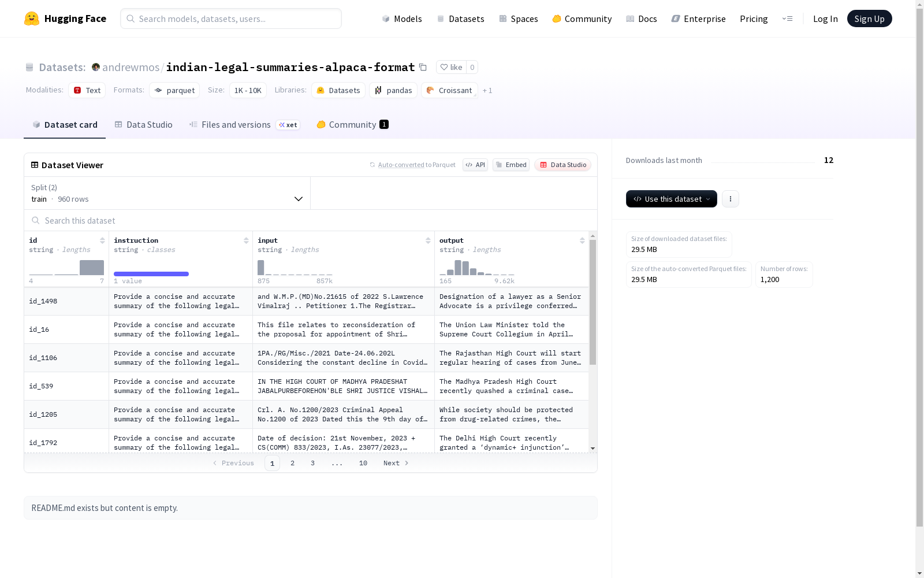Switch to the Data Studio tab
The width and height of the screenshot is (924, 578).
pyautogui.click(x=144, y=125)
